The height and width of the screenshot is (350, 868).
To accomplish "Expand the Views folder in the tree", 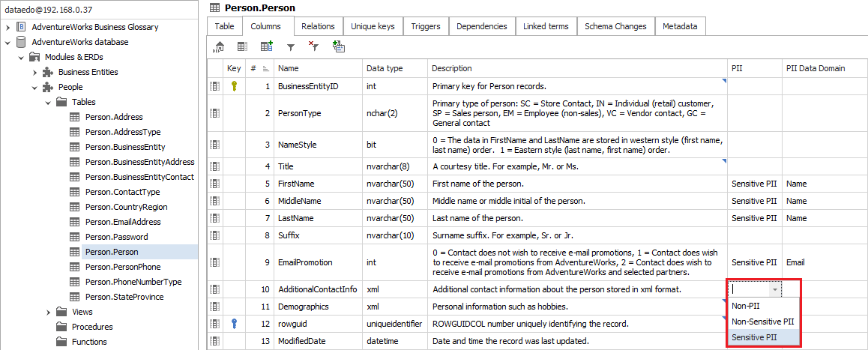I will [x=48, y=312].
